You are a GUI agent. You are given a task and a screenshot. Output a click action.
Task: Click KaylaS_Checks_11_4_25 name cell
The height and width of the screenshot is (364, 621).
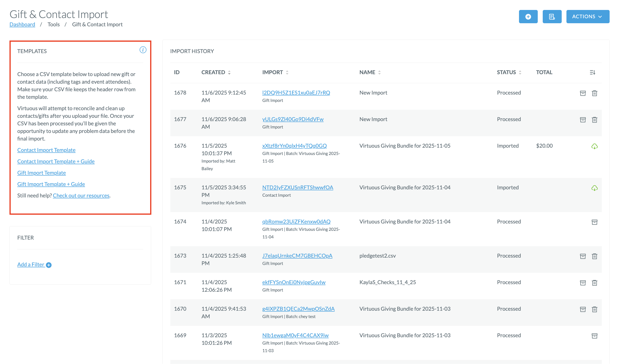click(x=387, y=282)
